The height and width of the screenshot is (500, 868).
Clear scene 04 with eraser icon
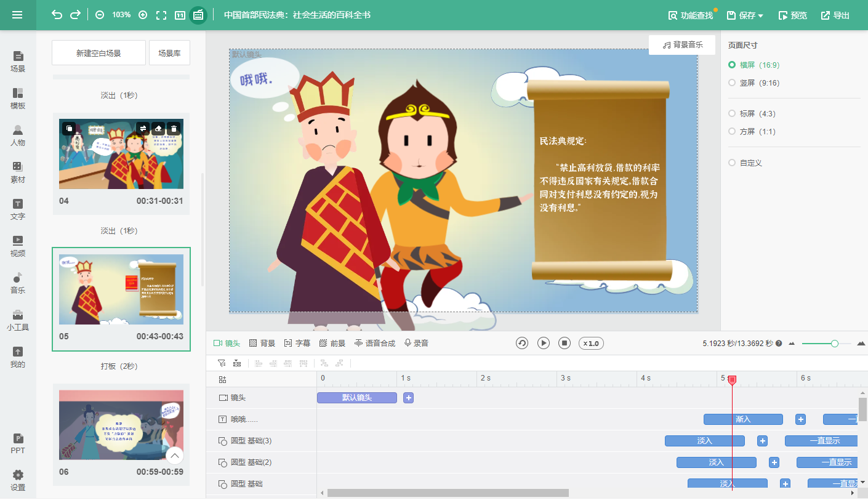(158, 128)
